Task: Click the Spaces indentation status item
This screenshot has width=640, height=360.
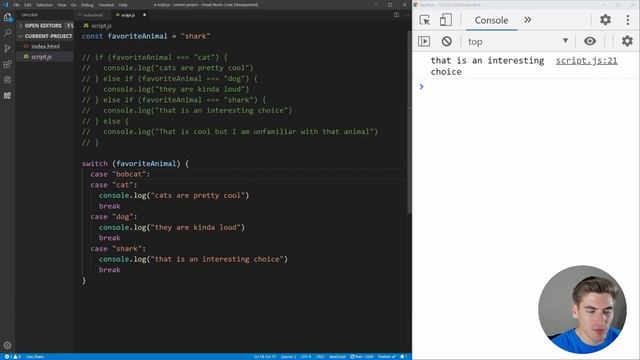Action: 288,357
